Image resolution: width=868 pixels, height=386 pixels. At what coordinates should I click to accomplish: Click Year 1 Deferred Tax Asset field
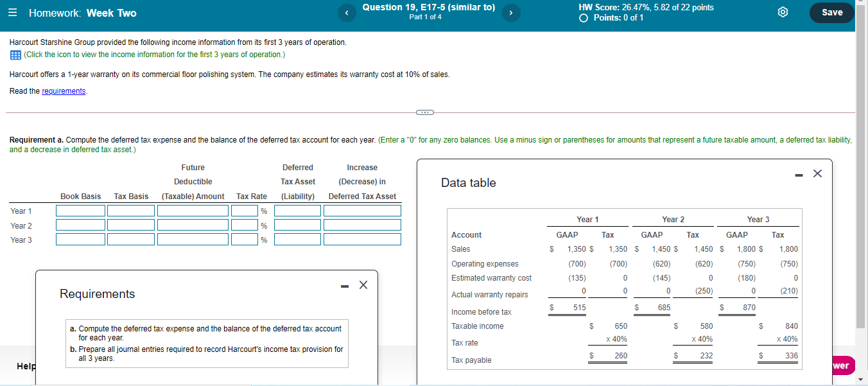point(297,211)
